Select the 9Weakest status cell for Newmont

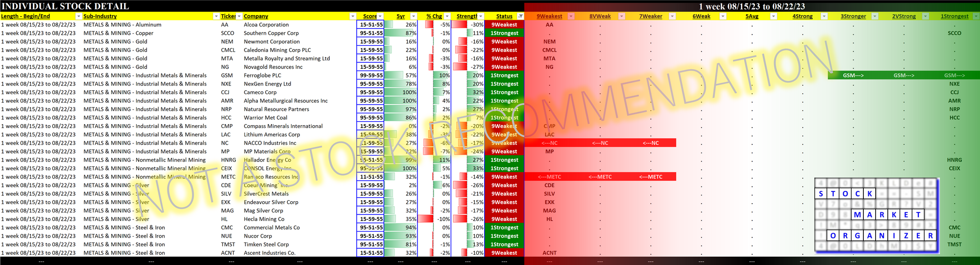pyautogui.click(x=504, y=42)
